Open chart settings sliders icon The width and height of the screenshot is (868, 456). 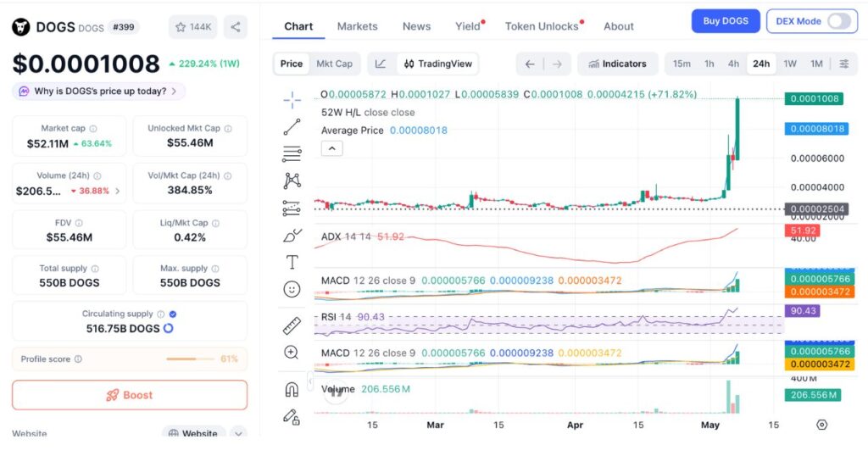(x=843, y=64)
